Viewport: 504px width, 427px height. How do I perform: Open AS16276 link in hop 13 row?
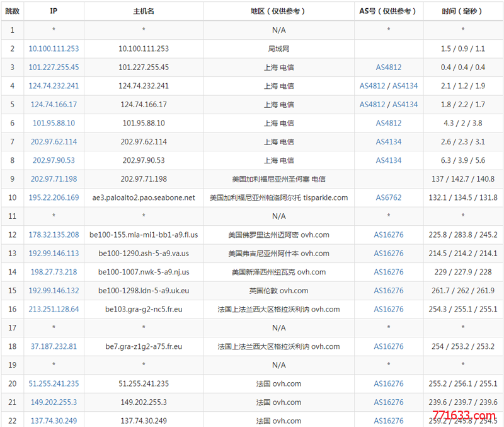[x=389, y=254]
